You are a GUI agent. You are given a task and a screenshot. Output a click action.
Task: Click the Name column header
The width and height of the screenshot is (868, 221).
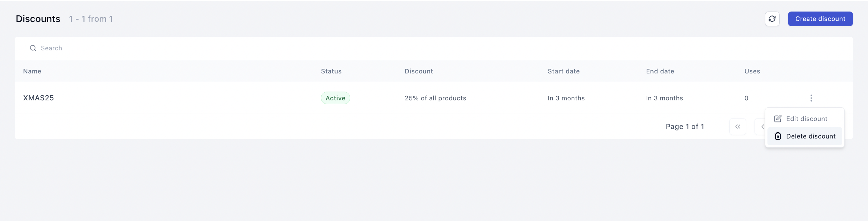[x=32, y=71]
